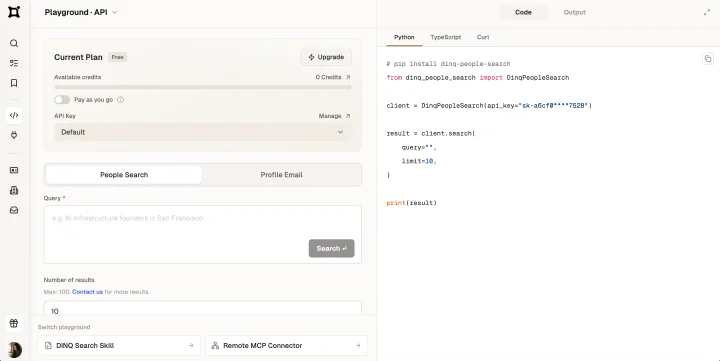Switch to the Output tab
Image resolution: width=720 pixels, height=361 pixels.
point(574,12)
